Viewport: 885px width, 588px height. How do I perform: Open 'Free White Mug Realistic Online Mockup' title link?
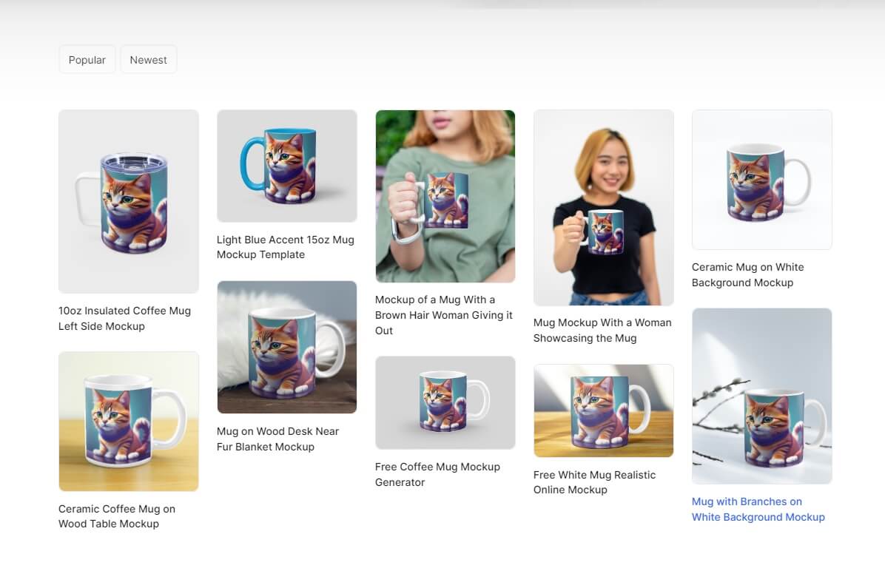[594, 482]
